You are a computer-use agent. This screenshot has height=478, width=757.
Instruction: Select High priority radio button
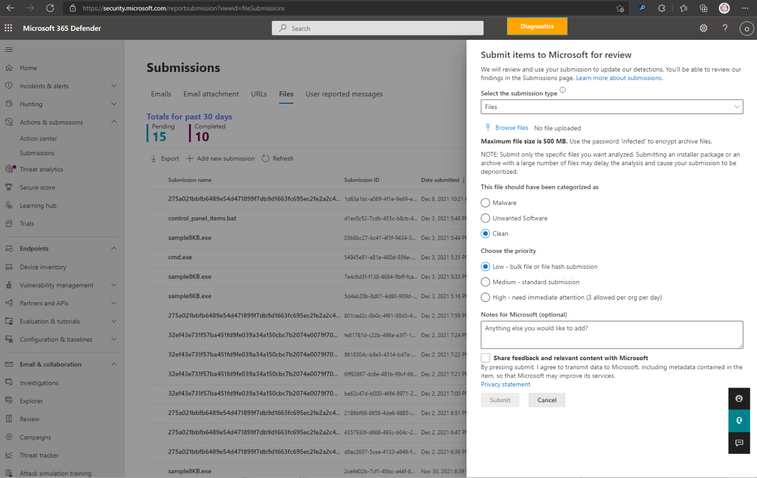click(x=485, y=297)
